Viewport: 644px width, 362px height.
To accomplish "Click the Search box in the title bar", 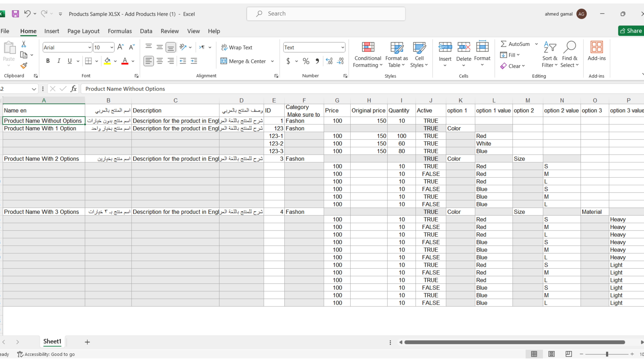I will (x=326, y=14).
